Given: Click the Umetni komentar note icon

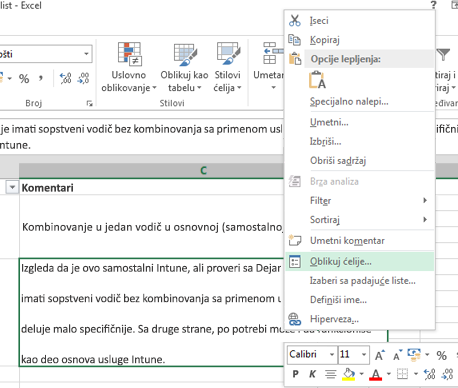Looking at the screenshot, I should point(295,240).
